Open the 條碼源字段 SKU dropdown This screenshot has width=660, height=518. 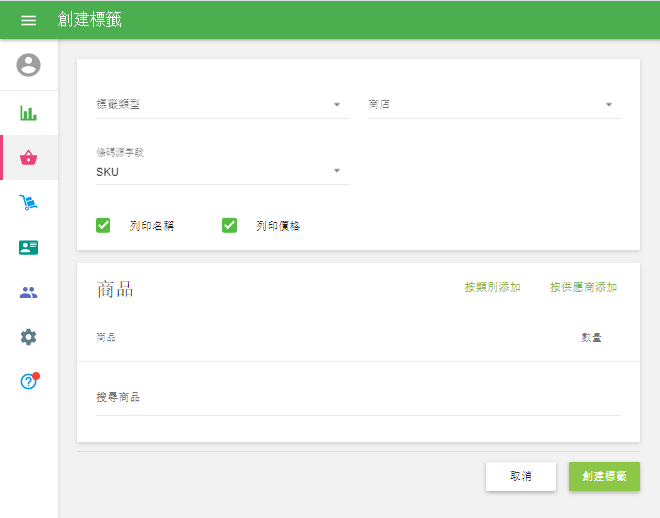222,171
